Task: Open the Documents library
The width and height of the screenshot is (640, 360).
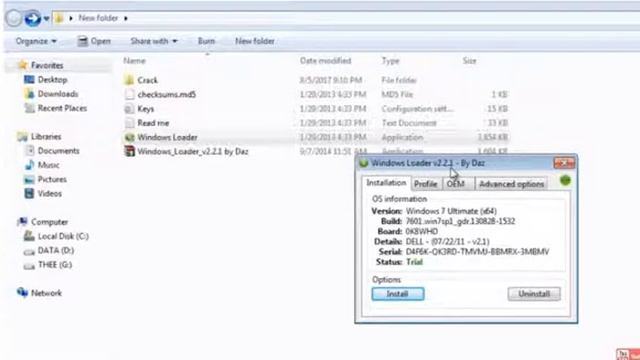Action: coord(58,151)
